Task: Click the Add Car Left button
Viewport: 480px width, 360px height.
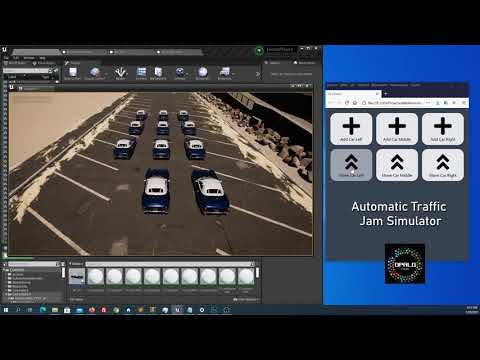Action: (x=351, y=129)
